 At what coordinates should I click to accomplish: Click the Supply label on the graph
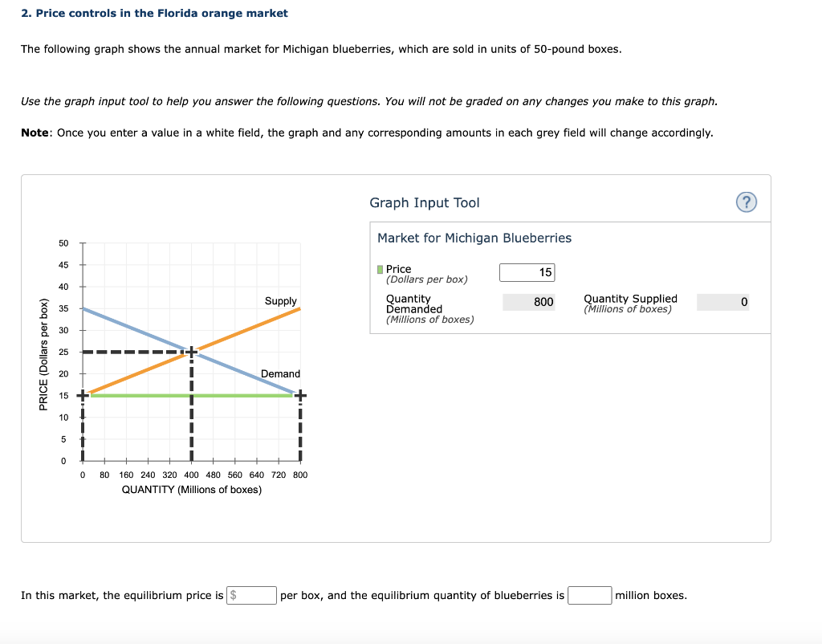(279, 300)
